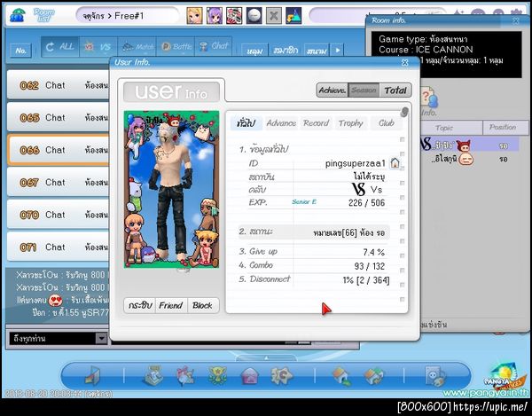
Task: Sort rooms by สมาชิก
Action: [x=286, y=51]
